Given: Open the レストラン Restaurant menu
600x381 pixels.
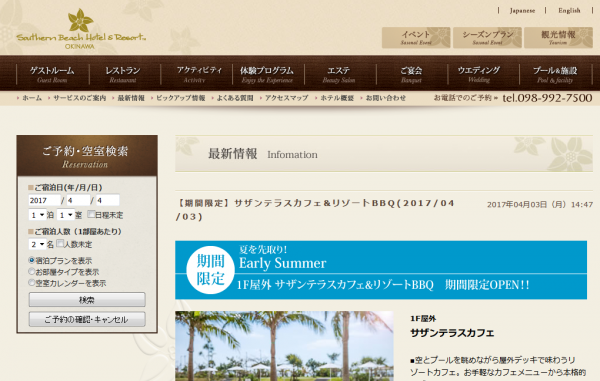Looking at the screenshot, I should point(123,74).
